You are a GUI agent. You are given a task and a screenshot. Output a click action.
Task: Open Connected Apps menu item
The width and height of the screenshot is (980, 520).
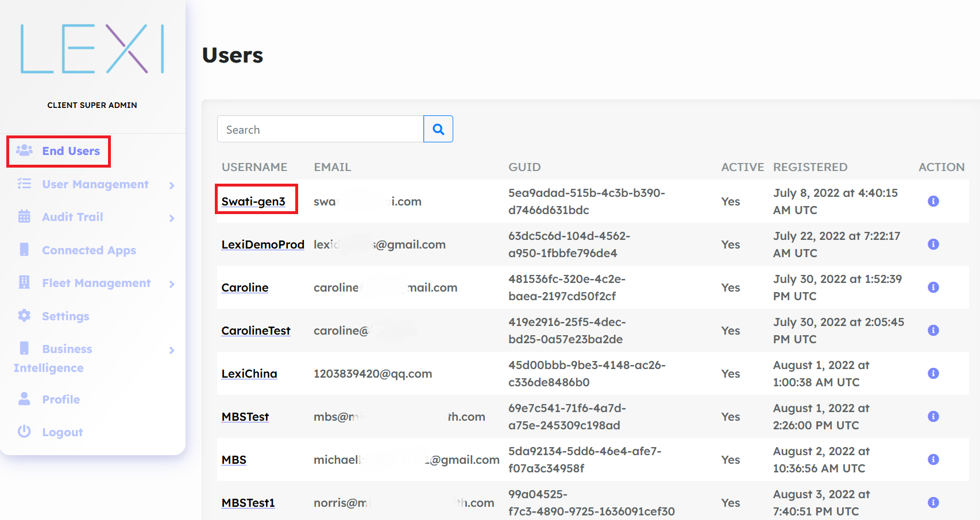pyautogui.click(x=89, y=250)
